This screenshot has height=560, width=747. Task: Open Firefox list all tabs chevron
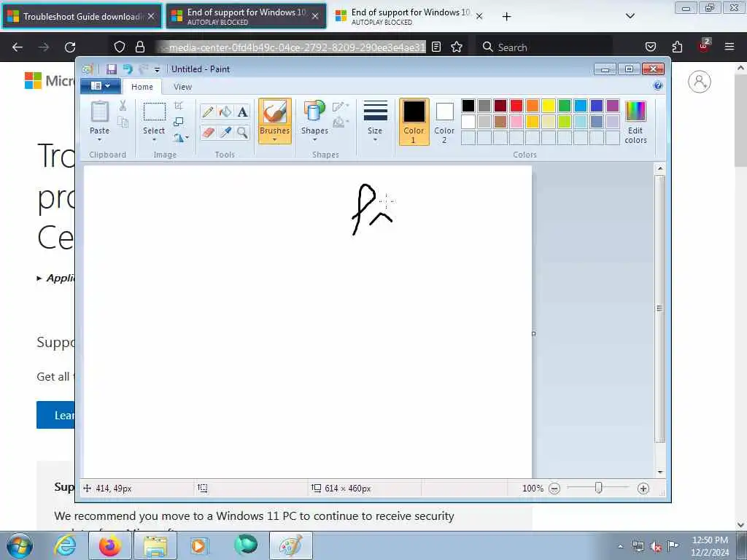[x=630, y=16]
